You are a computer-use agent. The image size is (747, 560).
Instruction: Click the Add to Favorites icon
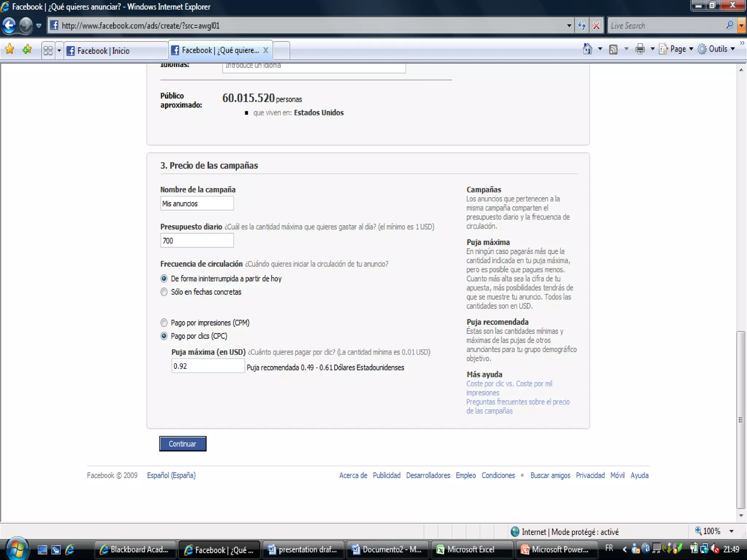pyautogui.click(x=27, y=49)
